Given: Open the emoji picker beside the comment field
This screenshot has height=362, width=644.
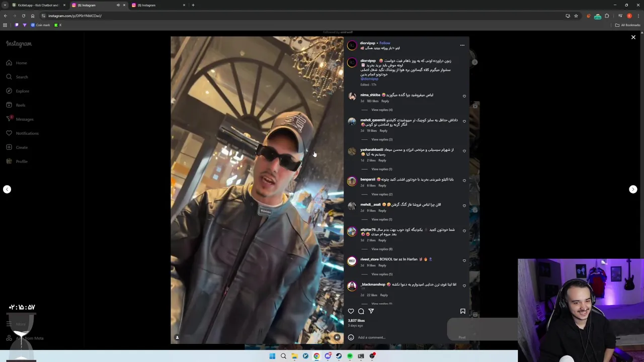Looking at the screenshot, I should click(x=351, y=337).
